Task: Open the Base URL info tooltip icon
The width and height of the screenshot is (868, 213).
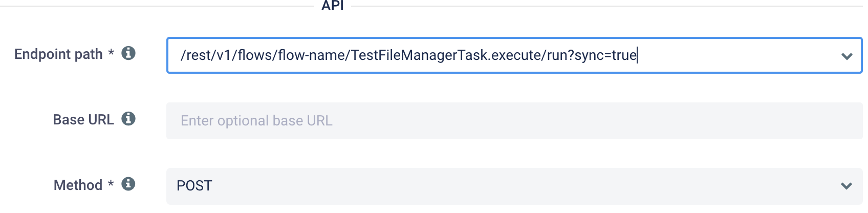Action: click(x=128, y=118)
